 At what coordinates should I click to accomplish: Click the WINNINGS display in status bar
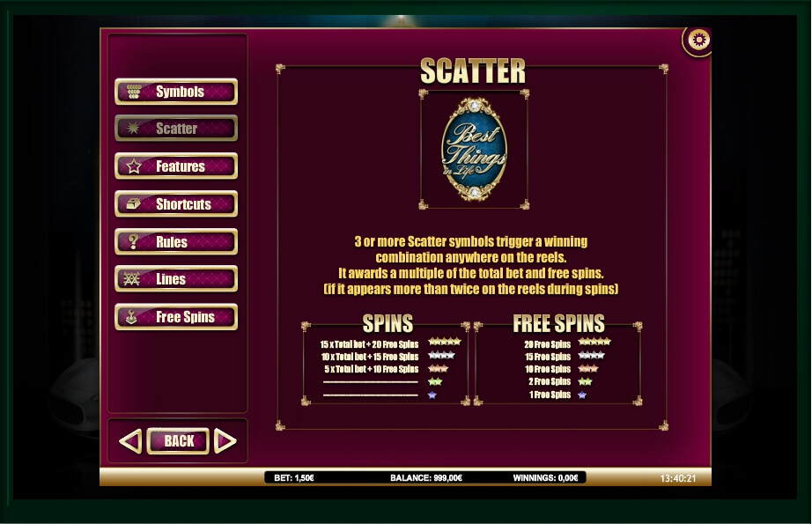point(545,478)
